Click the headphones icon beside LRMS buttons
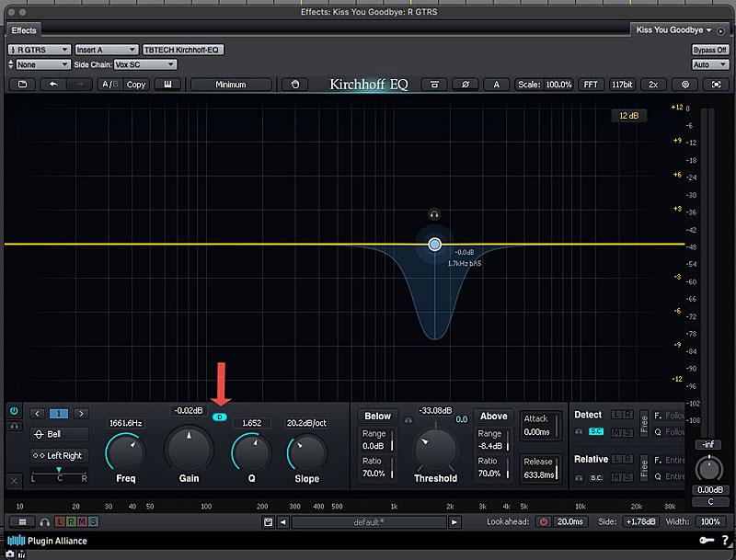 click(x=44, y=521)
